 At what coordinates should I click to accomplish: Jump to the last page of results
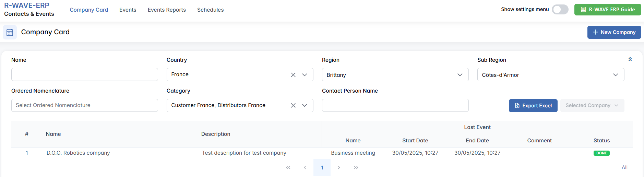(356, 167)
